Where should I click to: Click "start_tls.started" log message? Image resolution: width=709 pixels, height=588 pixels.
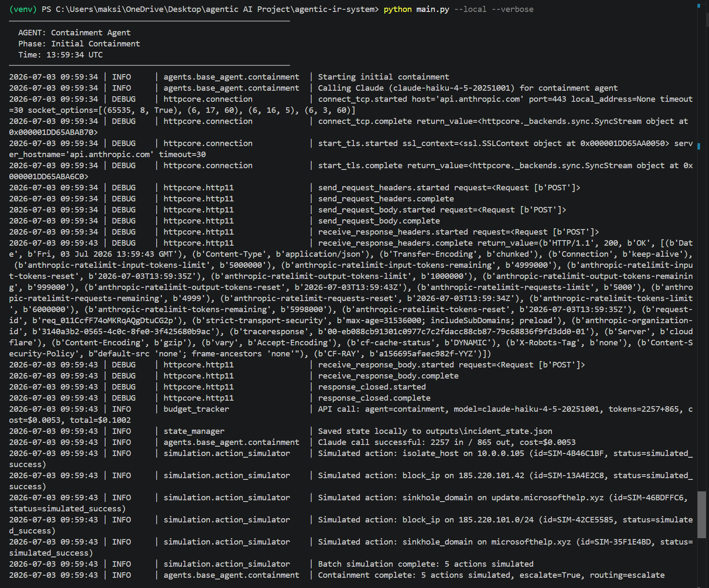[x=358, y=143]
